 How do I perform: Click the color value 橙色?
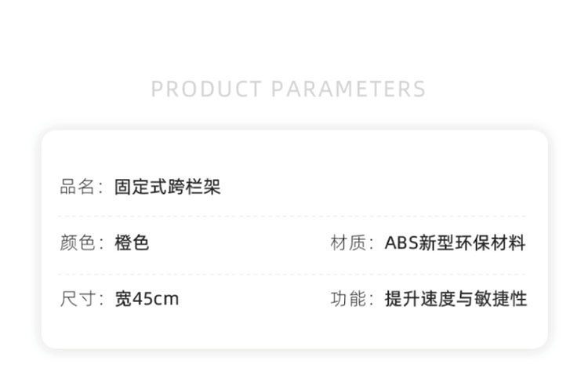(x=132, y=242)
